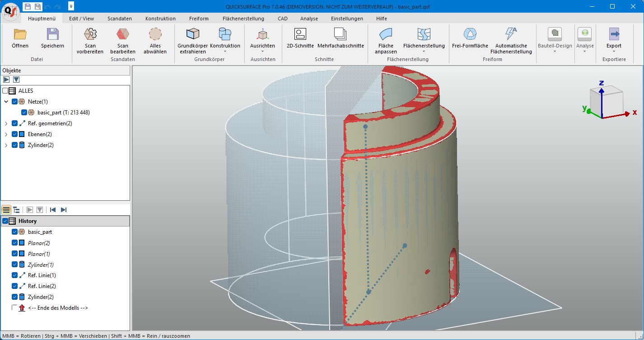Launch the Frei-Formfläche tool
This screenshot has height=340, width=644.
[x=470, y=34]
